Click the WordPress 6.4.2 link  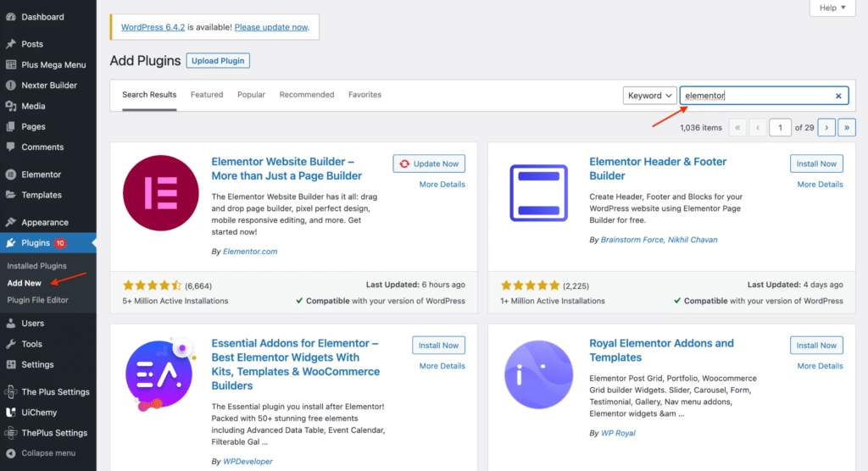point(153,27)
